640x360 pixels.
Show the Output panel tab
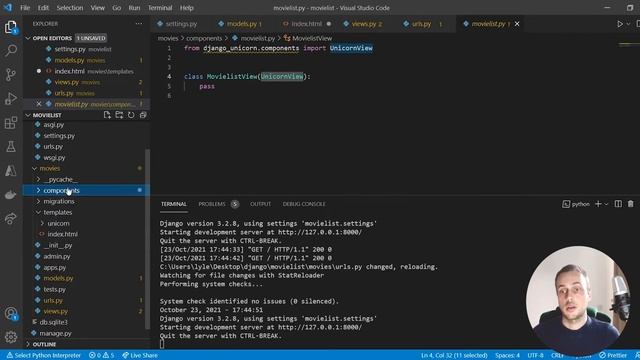pyautogui.click(x=260, y=204)
